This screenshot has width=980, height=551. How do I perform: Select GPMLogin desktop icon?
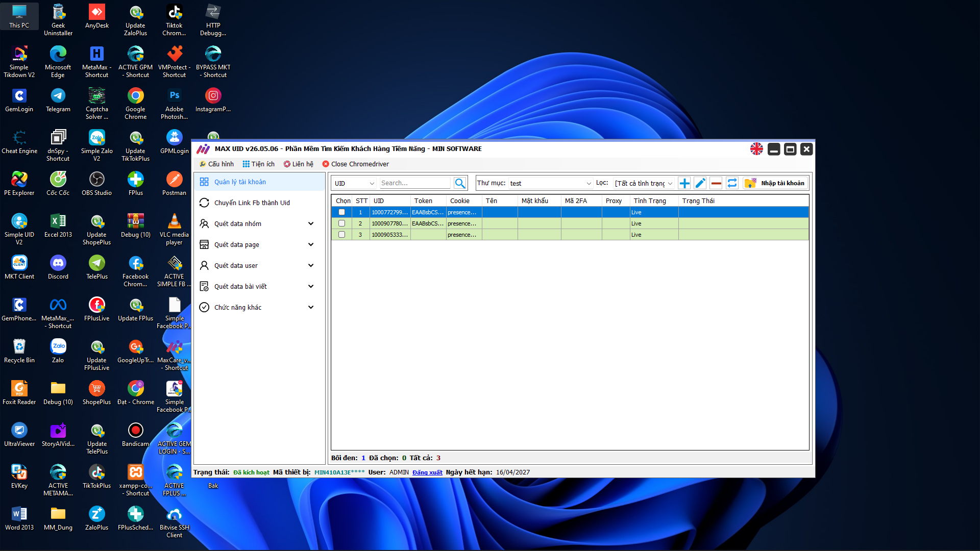click(175, 142)
